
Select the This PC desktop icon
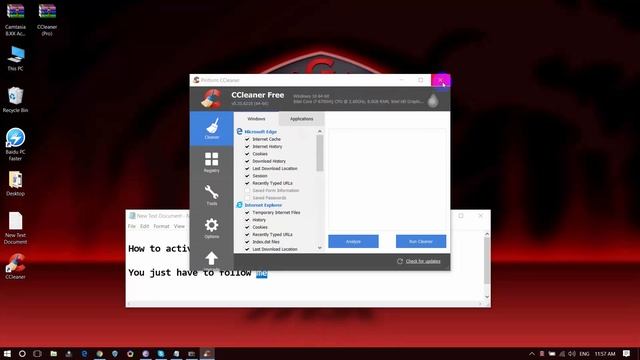15,58
